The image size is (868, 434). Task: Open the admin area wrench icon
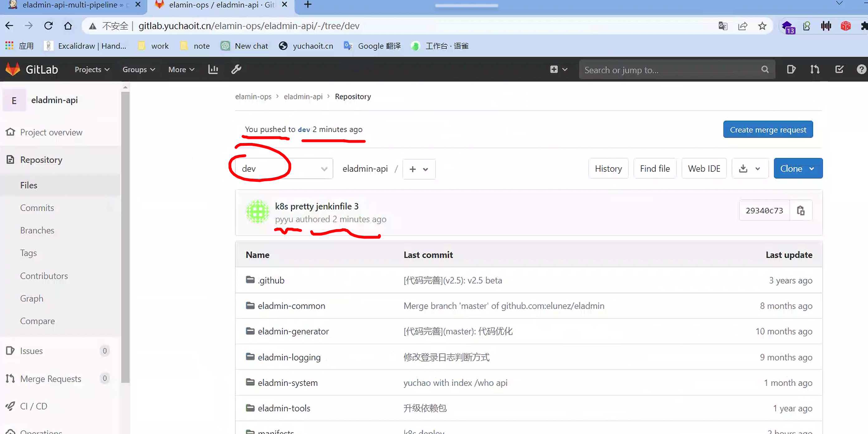(x=236, y=69)
